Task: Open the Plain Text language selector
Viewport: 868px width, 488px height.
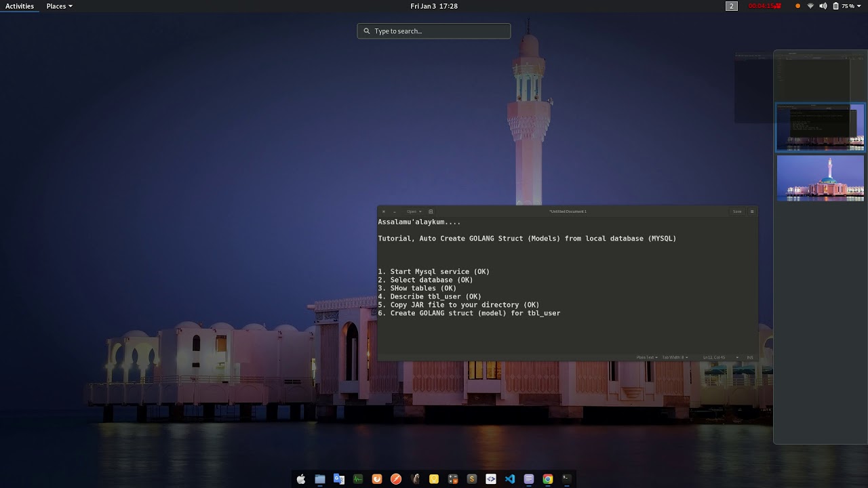Action: (647, 357)
